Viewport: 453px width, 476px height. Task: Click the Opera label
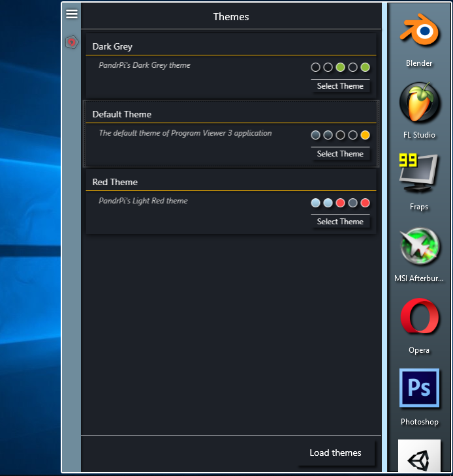click(x=419, y=350)
